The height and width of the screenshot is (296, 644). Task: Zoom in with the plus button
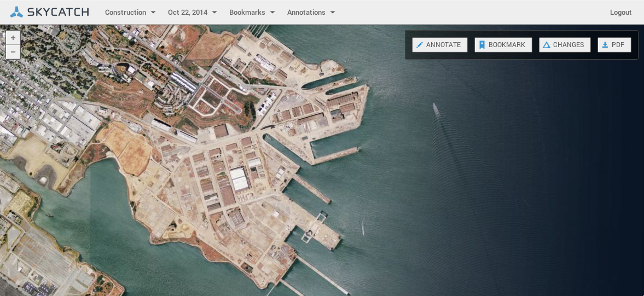13,38
